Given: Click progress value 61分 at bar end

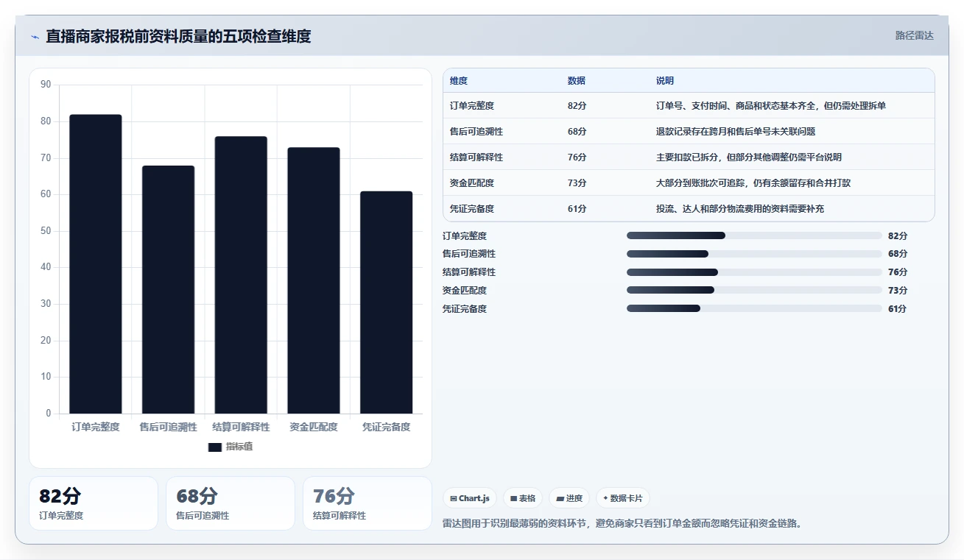Looking at the screenshot, I should [898, 309].
